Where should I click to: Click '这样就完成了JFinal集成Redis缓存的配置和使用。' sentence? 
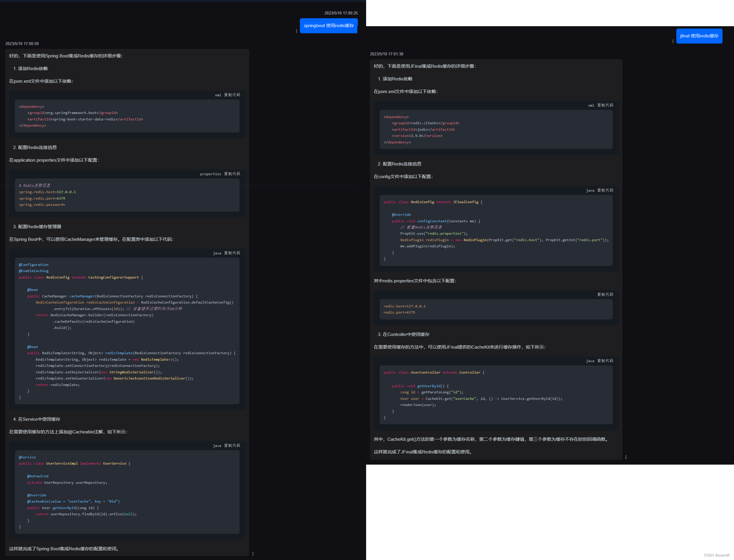tap(423, 452)
